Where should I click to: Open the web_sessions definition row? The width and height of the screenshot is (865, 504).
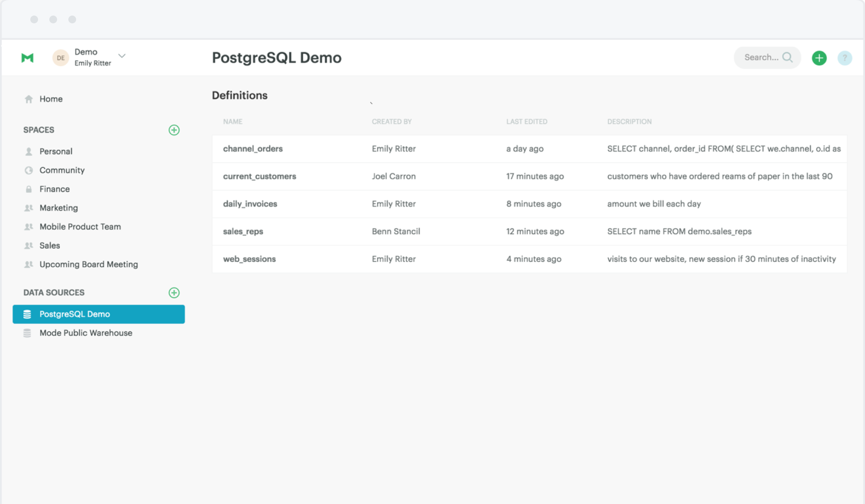coord(249,259)
